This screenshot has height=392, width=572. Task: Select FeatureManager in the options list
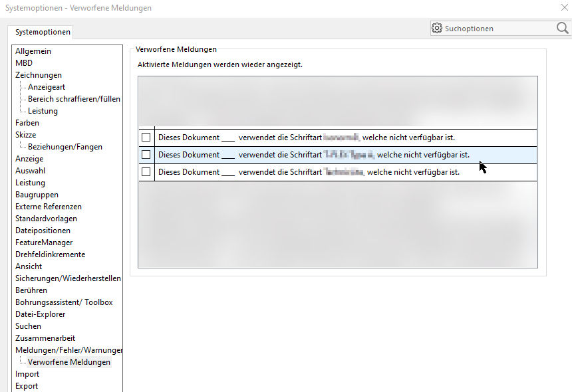[x=44, y=243]
